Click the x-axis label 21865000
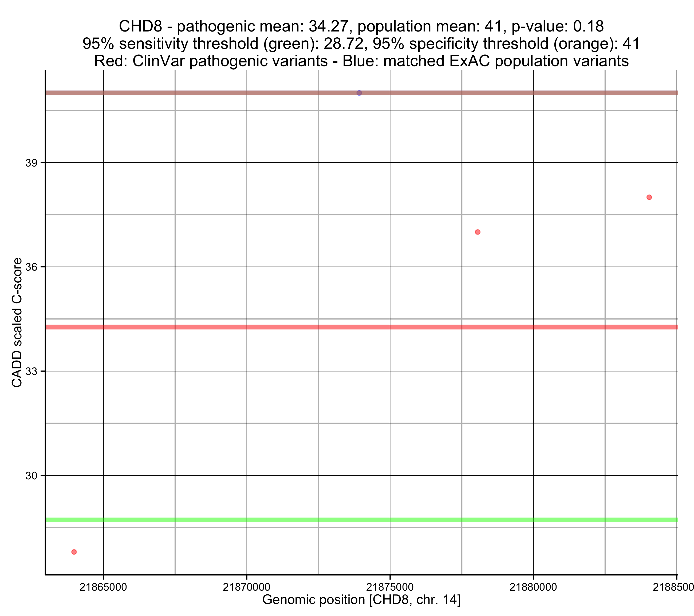The height and width of the screenshot is (616, 694). click(103, 587)
